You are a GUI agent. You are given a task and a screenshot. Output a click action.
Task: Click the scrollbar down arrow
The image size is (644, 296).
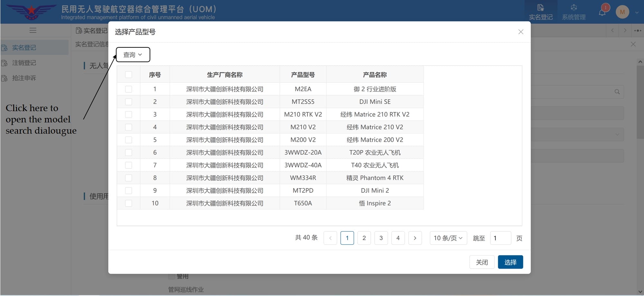pos(640,291)
